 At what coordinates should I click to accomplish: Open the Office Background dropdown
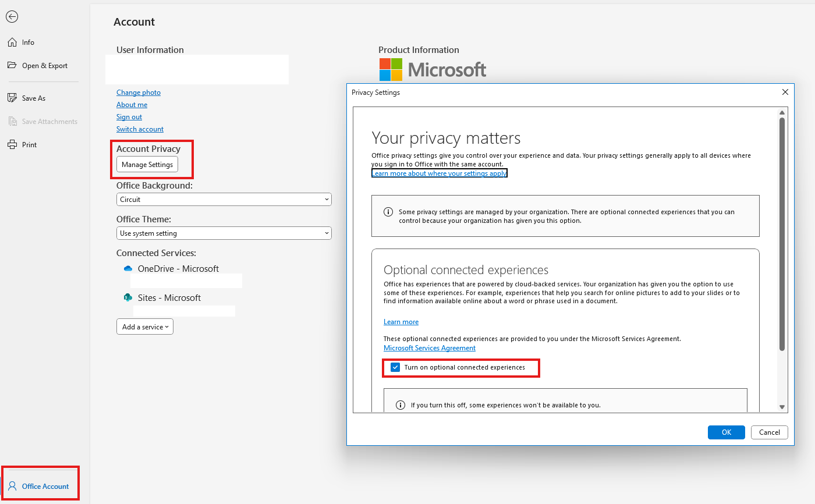(x=224, y=199)
